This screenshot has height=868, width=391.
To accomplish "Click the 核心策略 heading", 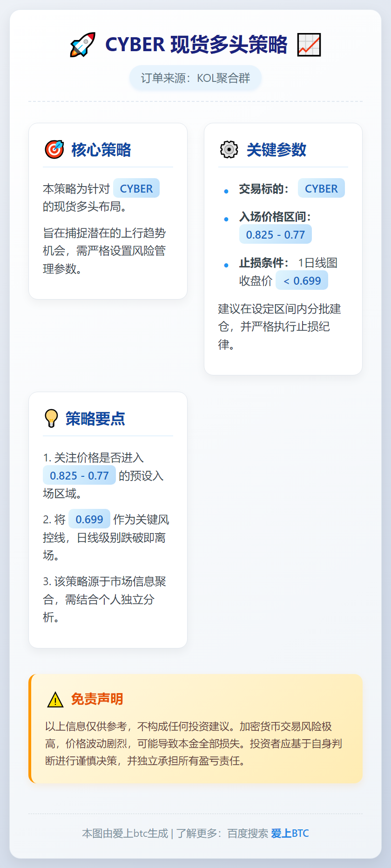I will (x=101, y=150).
